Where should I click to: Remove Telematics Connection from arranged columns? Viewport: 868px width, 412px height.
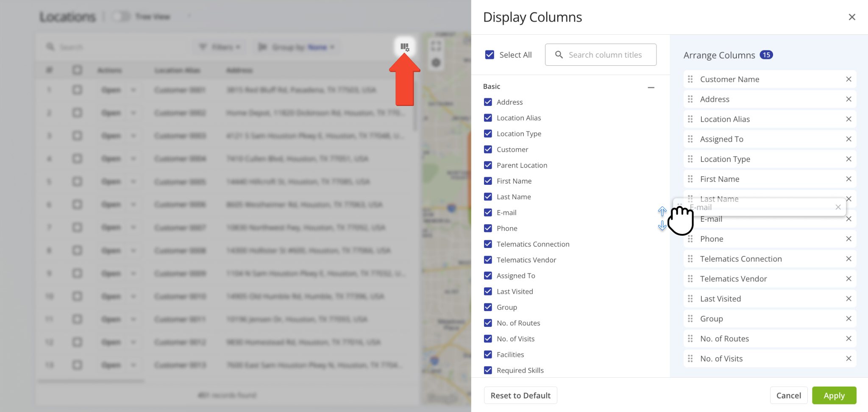coord(849,259)
